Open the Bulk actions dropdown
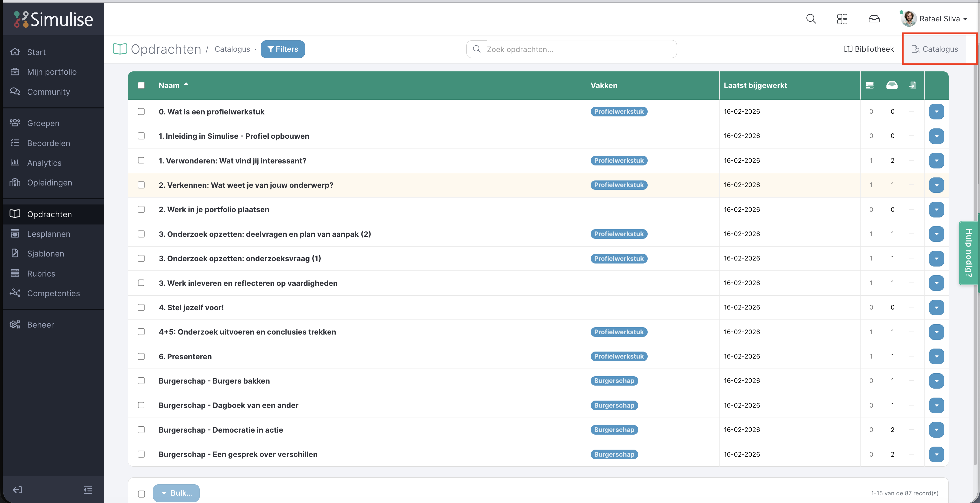The height and width of the screenshot is (503, 980). coord(176,493)
